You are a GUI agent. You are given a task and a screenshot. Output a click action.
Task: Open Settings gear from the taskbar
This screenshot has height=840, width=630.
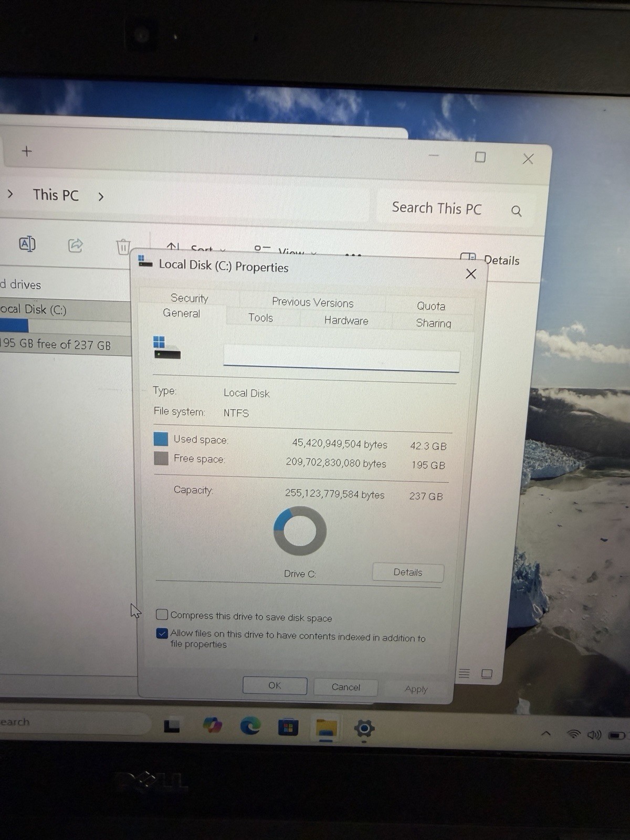[364, 729]
